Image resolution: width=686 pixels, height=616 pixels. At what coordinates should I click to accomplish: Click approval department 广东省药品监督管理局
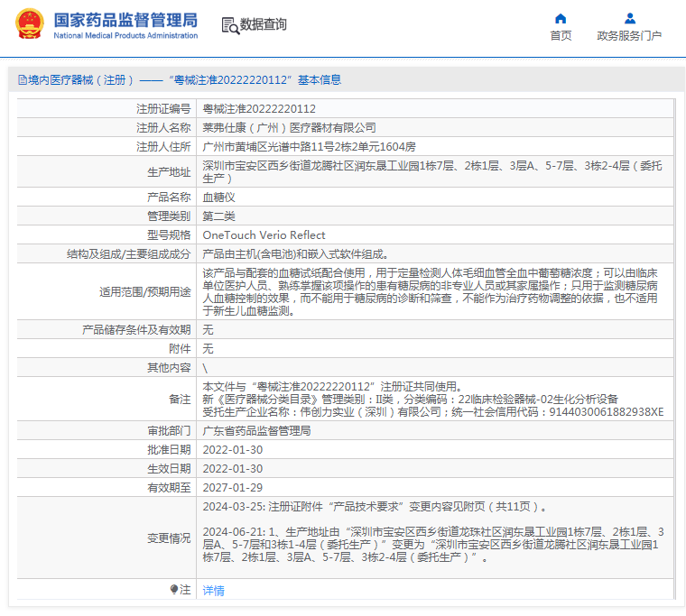257,431
